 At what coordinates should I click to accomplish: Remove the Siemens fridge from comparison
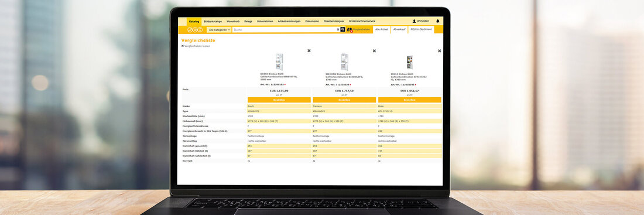374,50
